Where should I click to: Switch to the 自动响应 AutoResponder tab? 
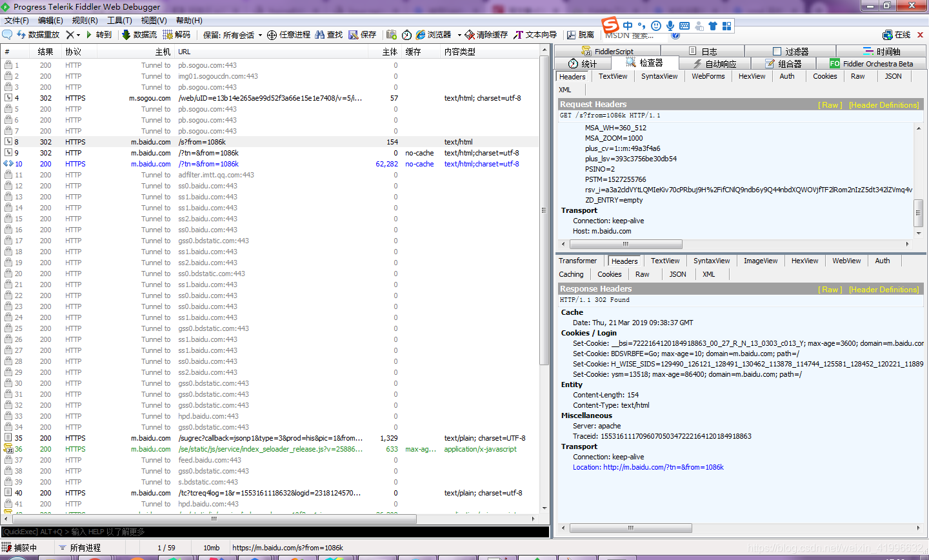tap(714, 63)
